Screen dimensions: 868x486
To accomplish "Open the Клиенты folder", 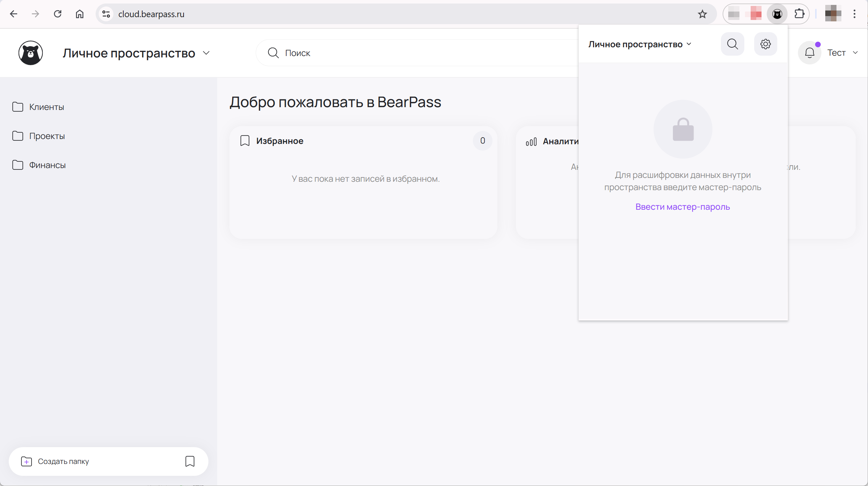I will tap(46, 107).
